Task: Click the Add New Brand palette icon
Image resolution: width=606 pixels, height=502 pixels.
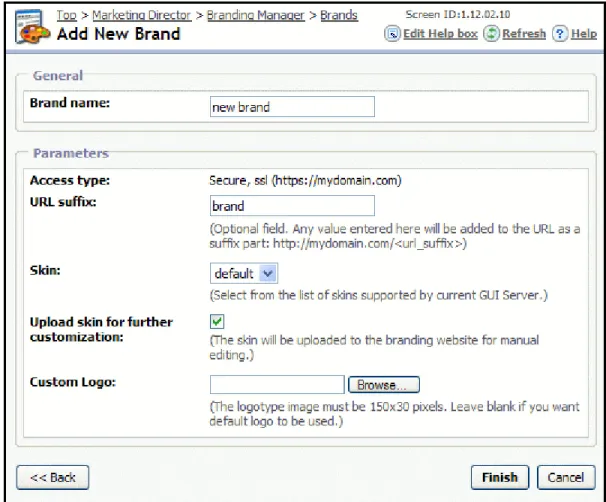Action: 32,27
